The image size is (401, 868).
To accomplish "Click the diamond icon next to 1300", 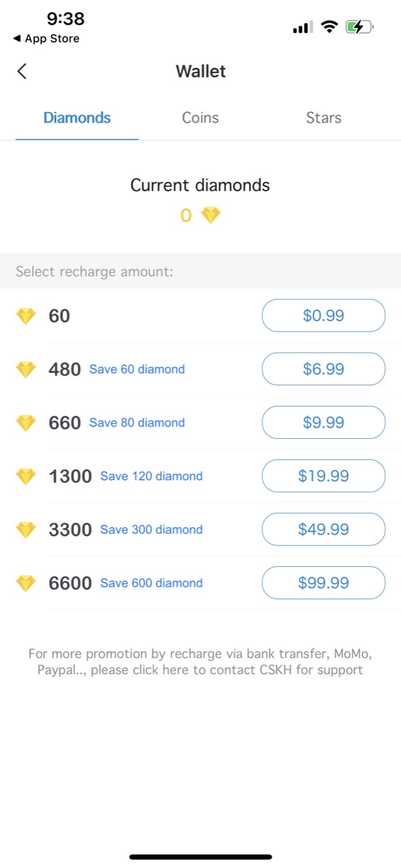I will (x=26, y=477).
